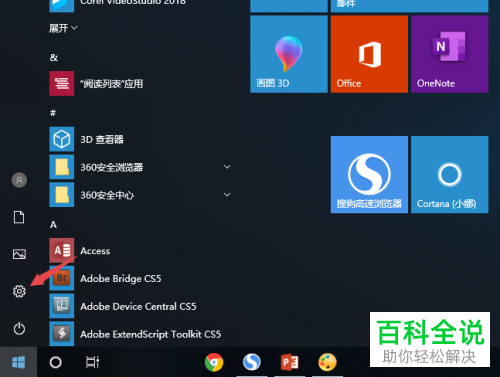The image size is (500, 377).
Task: Click the & section header
Action: click(54, 58)
